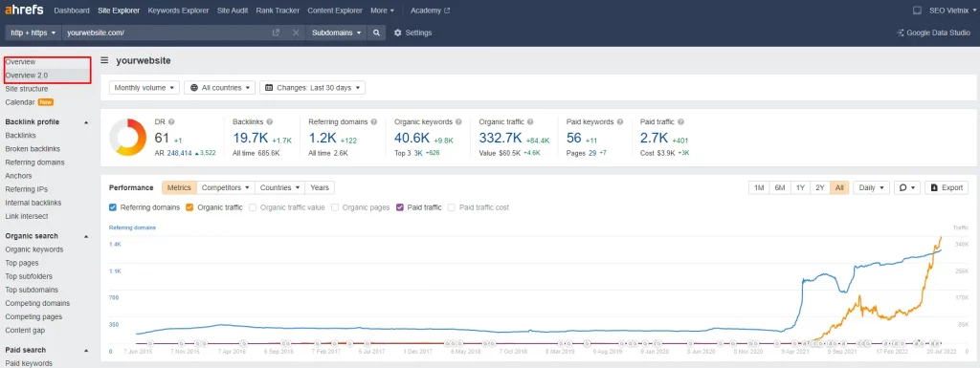
Task: Open the Countries chart dropdown
Action: [x=280, y=187]
